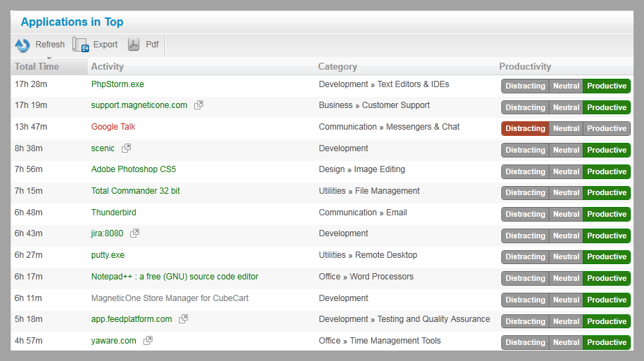The width and height of the screenshot is (644, 361).
Task: Click the Productive button for PhpStorm.exe
Action: pos(606,86)
